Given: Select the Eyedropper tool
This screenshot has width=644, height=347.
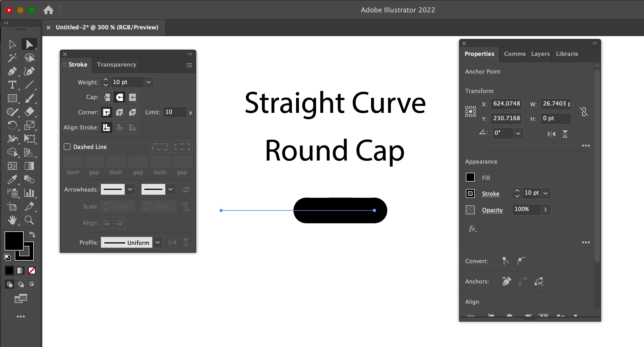Looking at the screenshot, I should (x=12, y=179).
